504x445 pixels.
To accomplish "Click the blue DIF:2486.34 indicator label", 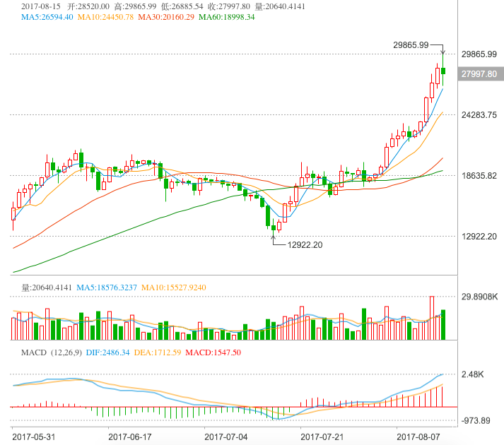I will pos(103,352).
